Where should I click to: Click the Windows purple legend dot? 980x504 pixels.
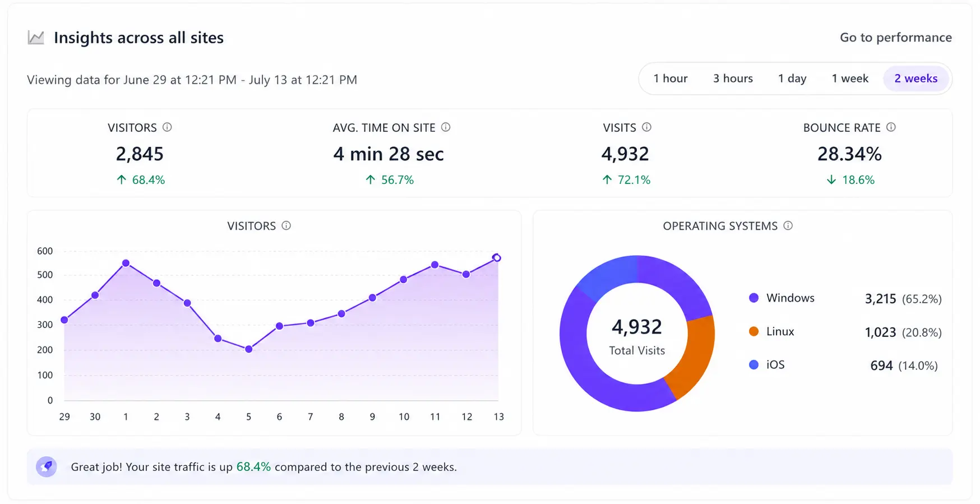pyautogui.click(x=754, y=298)
